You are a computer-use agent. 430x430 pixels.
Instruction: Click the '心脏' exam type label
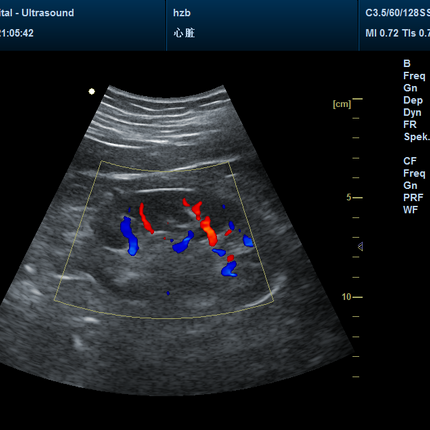(x=184, y=33)
